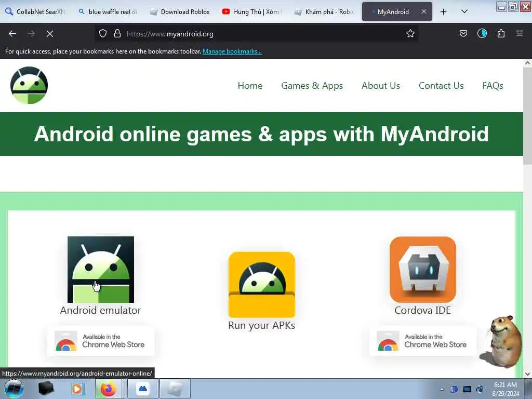The image size is (532, 399).
Task: Show hidden system tray icons
Action: [442, 389]
